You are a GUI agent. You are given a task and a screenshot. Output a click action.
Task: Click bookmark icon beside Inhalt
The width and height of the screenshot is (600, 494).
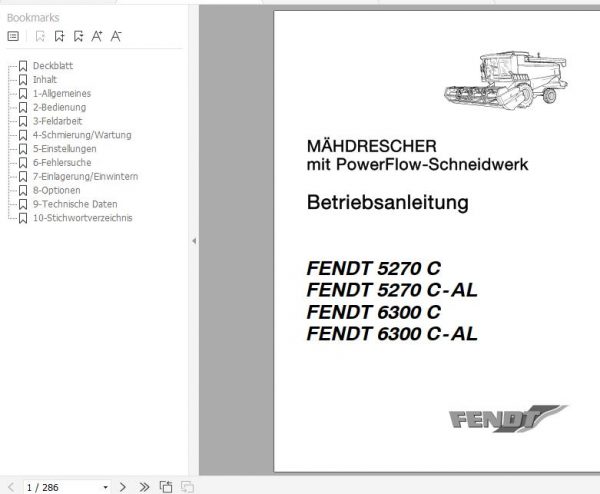coord(23,80)
